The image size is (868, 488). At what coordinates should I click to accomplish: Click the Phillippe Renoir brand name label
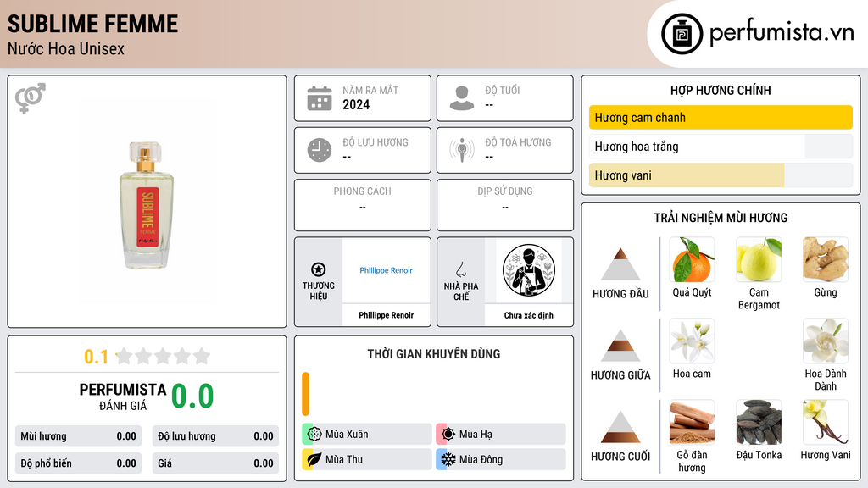[x=386, y=315]
